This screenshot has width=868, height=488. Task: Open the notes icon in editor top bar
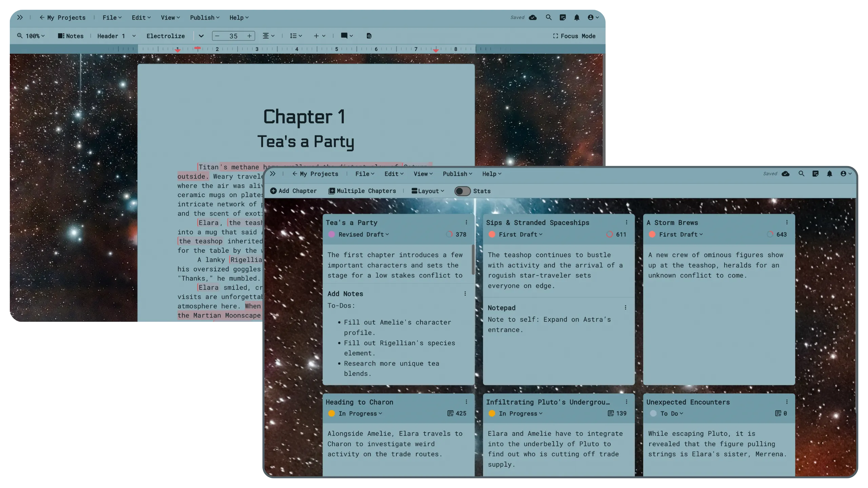563,17
